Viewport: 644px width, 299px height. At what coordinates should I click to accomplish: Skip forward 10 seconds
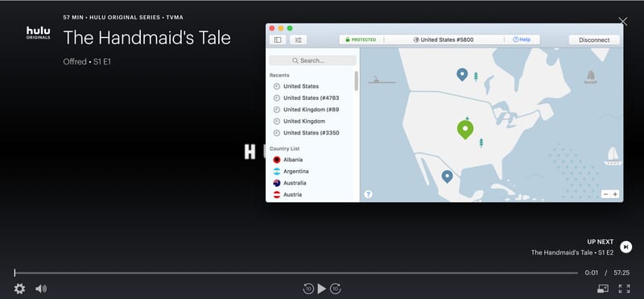tap(336, 289)
